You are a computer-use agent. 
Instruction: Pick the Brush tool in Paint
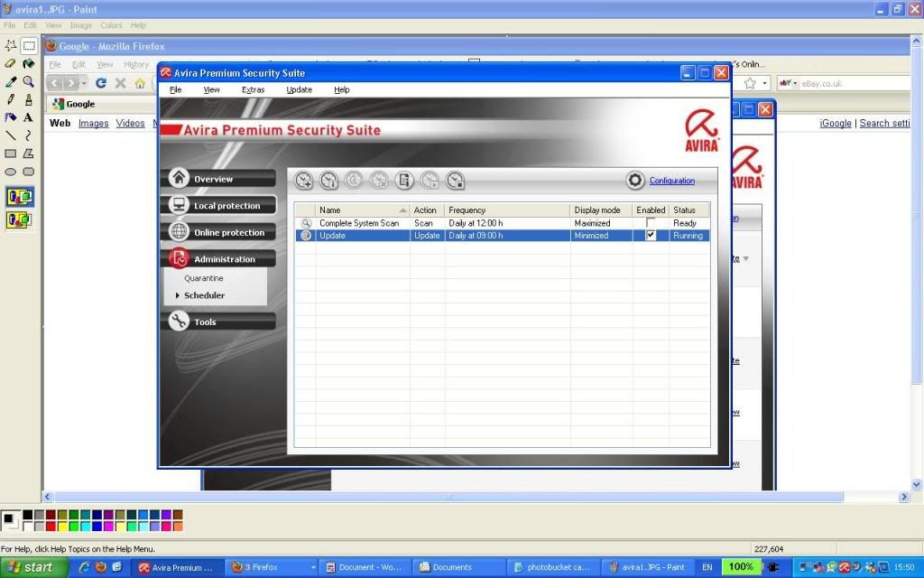click(x=28, y=99)
